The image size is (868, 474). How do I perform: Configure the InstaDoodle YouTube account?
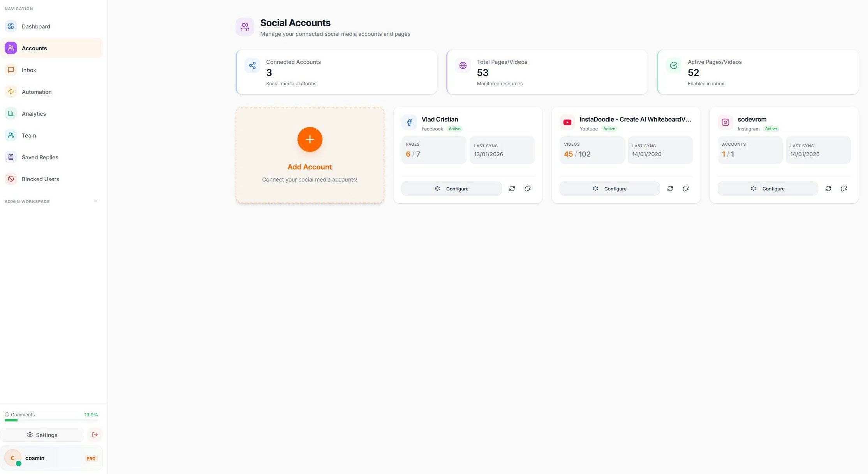pyautogui.click(x=609, y=189)
